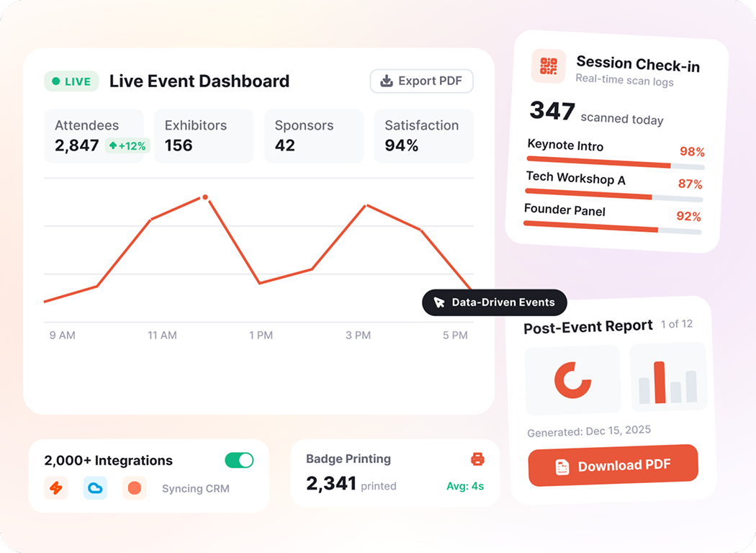Click the QR code Session Check-in icon
The width and height of the screenshot is (756, 553).
point(549,66)
